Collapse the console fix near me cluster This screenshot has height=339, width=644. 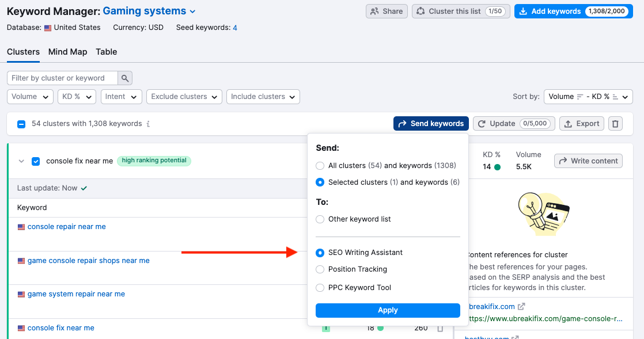click(x=21, y=161)
